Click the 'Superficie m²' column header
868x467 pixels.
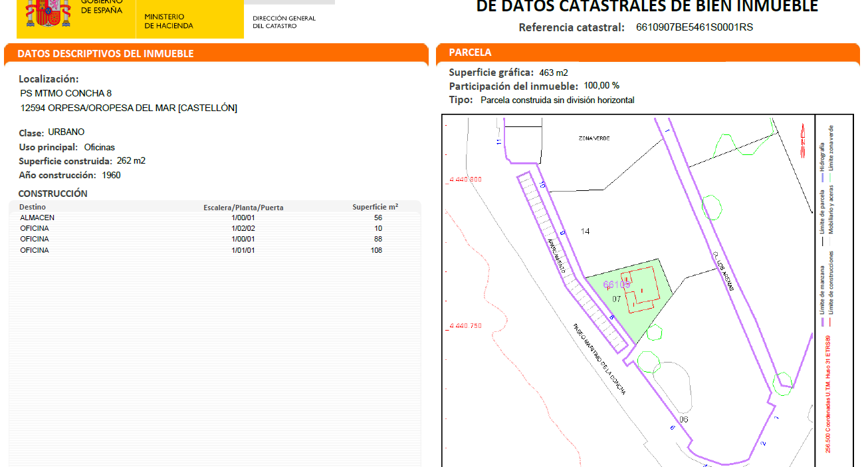(376, 207)
